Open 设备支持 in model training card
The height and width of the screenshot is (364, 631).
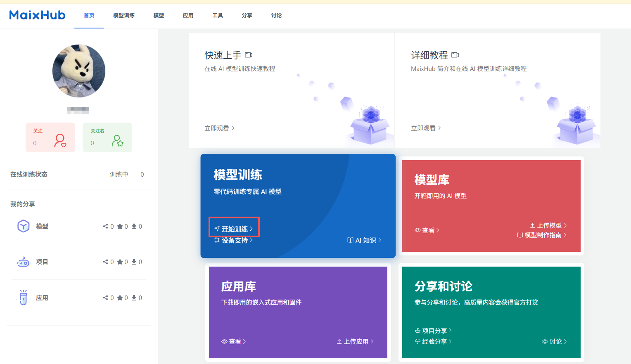tap(234, 240)
